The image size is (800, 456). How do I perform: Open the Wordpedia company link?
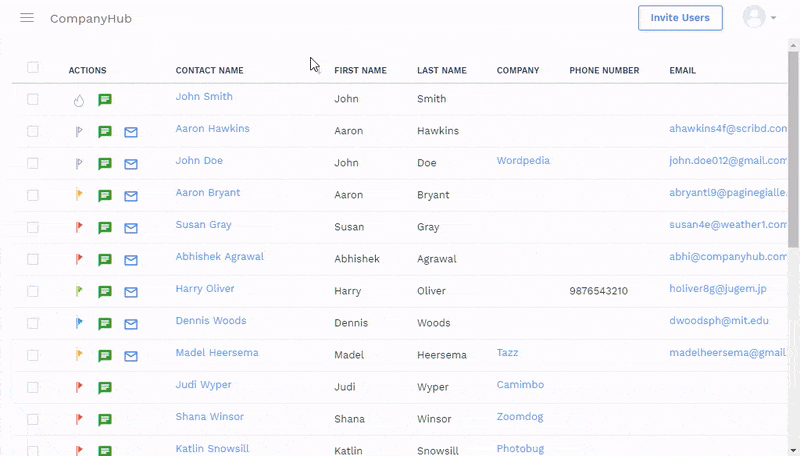523,161
